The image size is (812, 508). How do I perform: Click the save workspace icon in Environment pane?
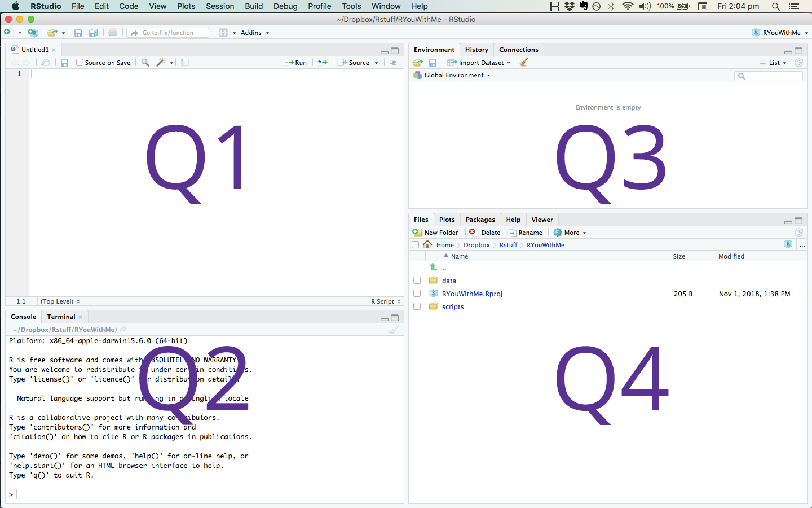pyautogui.click(x=433, y=63)
